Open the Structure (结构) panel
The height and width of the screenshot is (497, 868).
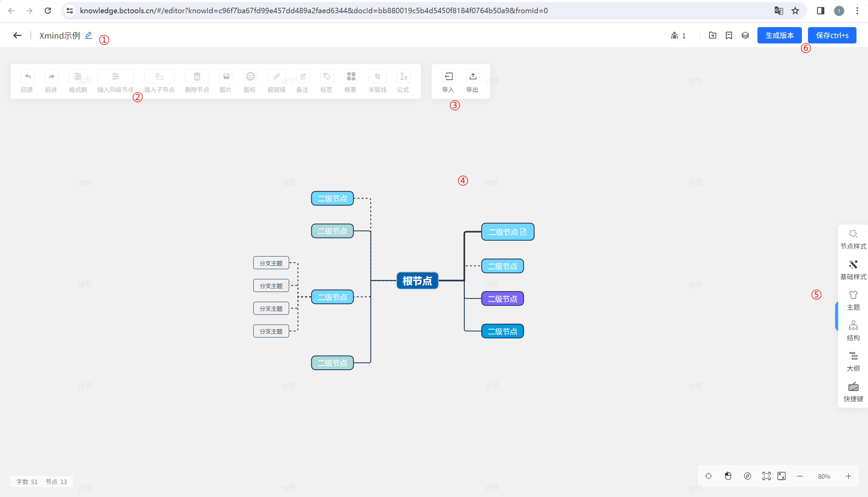click(x=853, y=330)
